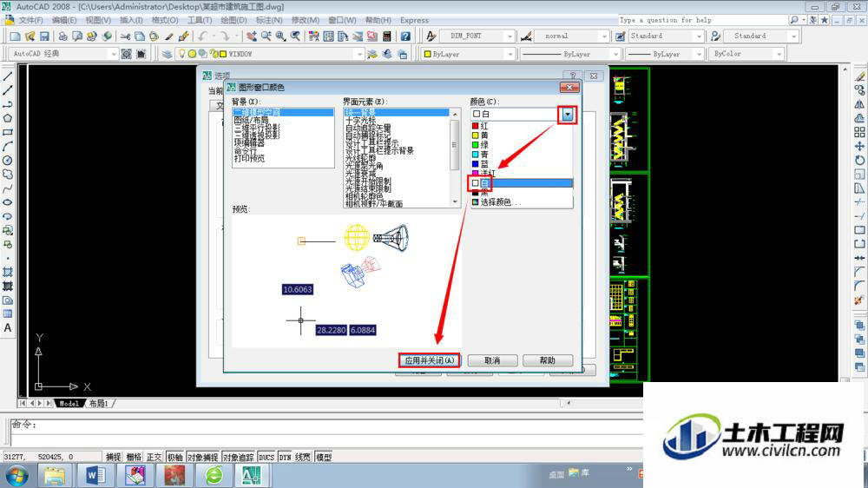Click the Pan realtime hand icon
The image size is (868, 488).
252,36
